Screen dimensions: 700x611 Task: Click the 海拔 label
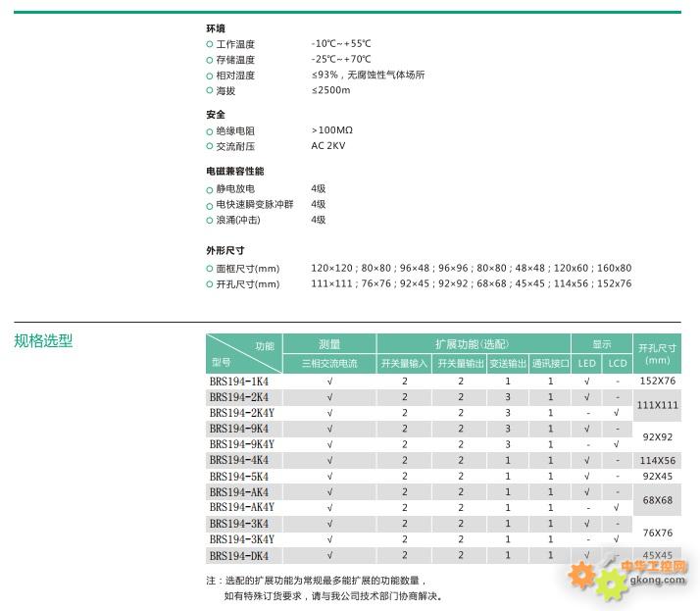click(225, 90)
